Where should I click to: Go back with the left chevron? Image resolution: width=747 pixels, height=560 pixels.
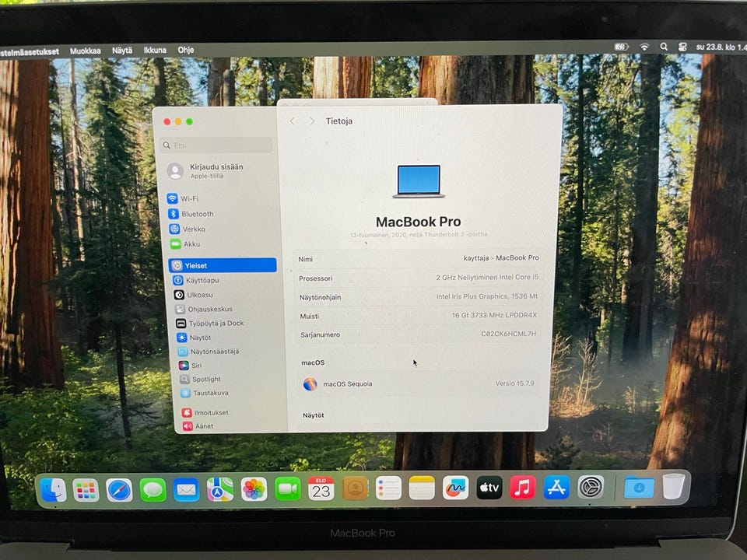(293, 121)
